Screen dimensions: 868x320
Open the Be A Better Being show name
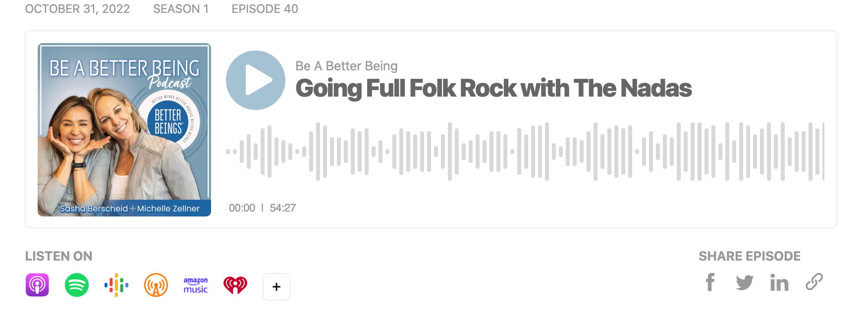[x=347, y=66]
